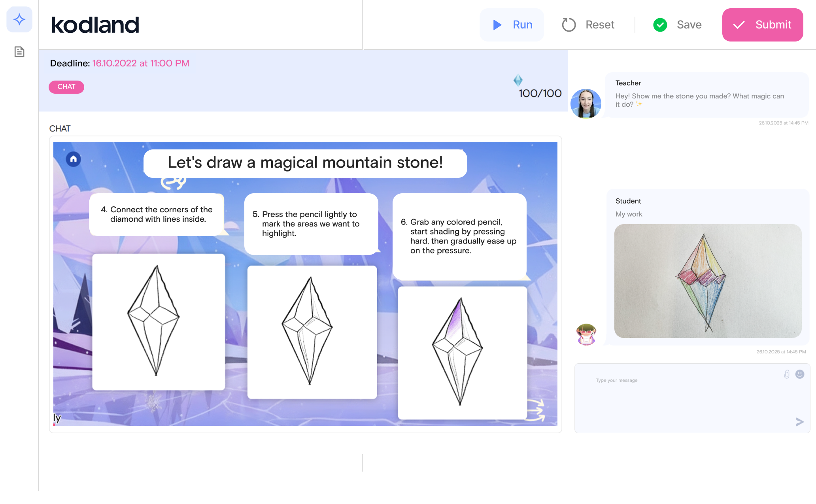Open the emoji picker smiley icon
The width and height of the screenshot is (816, 504).
tap(799, 374)
